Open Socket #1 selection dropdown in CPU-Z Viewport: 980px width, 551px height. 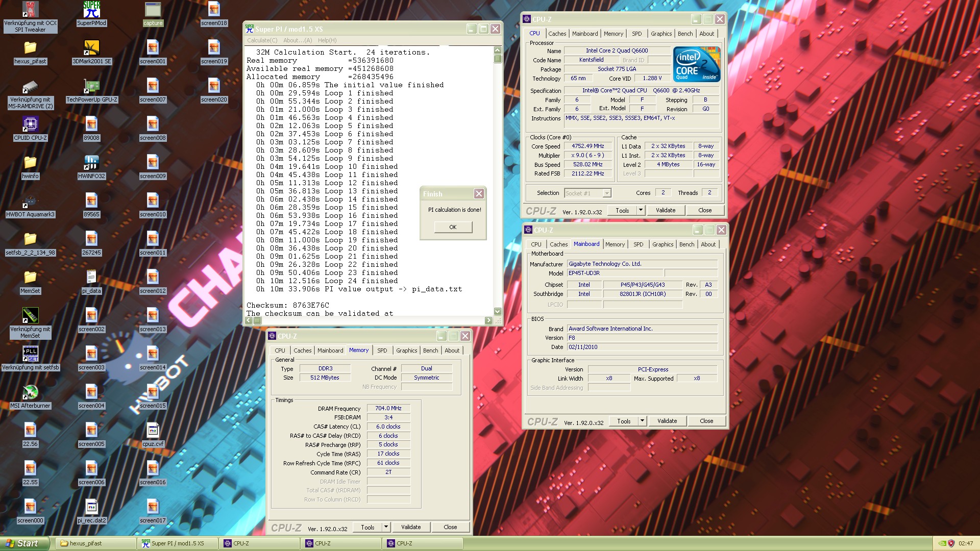pyautogui.click(x=587, y=193)
